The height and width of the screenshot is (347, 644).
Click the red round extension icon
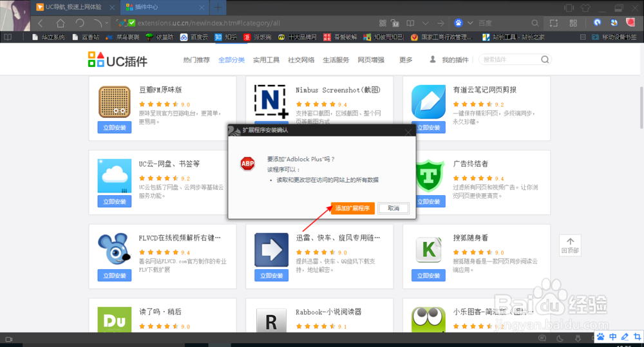[630, 22]
